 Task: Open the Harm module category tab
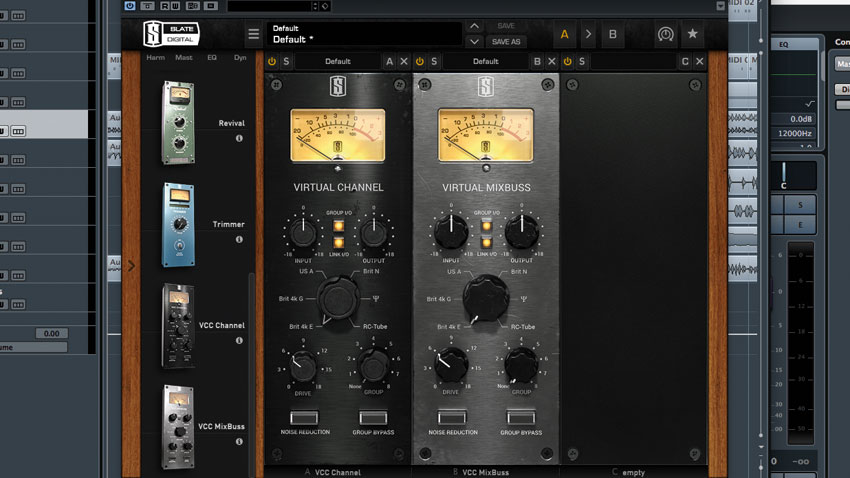(x=156, y=57)
